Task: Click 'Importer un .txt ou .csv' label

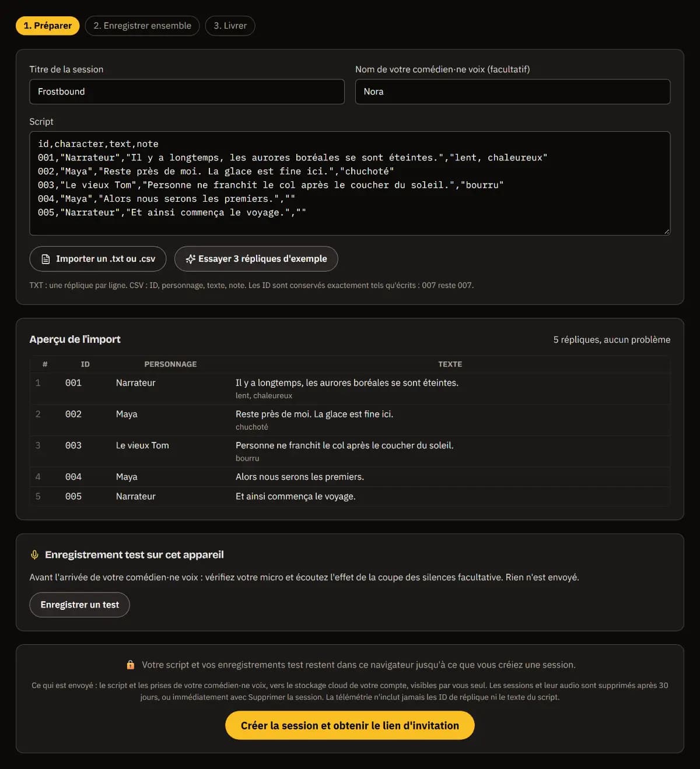Action: [x=106, y=259]
